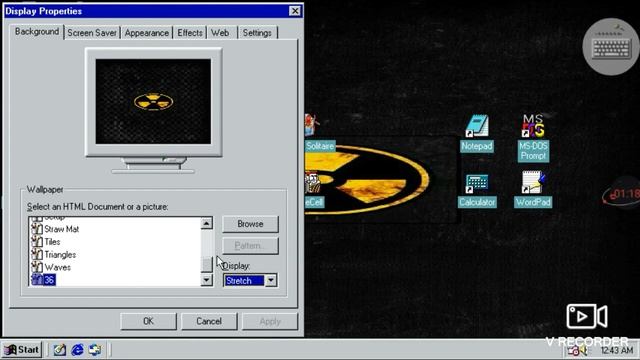640x360 pixels.
Task: Open the Effects tab
Action: click(x=190, y=33)
